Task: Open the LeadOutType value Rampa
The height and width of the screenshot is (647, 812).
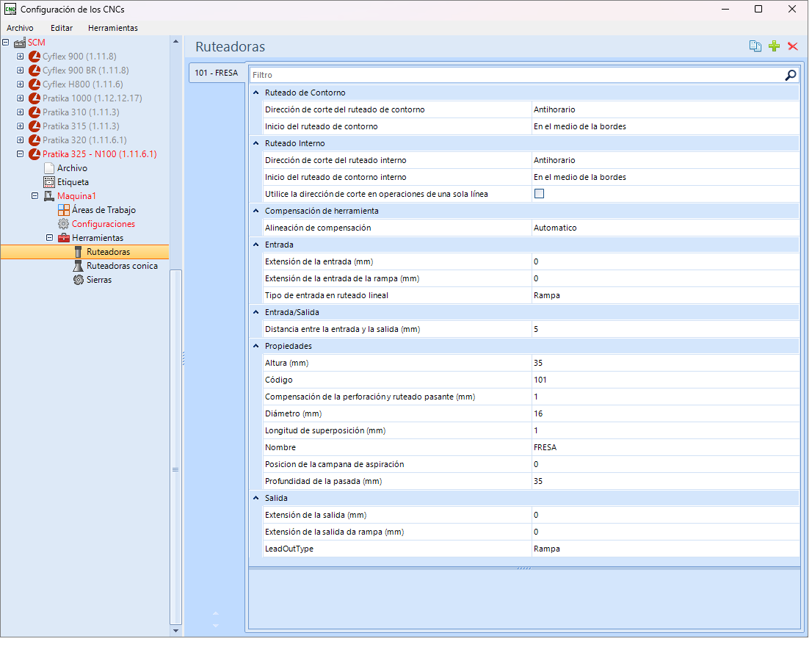Action: tap(665, 549)
